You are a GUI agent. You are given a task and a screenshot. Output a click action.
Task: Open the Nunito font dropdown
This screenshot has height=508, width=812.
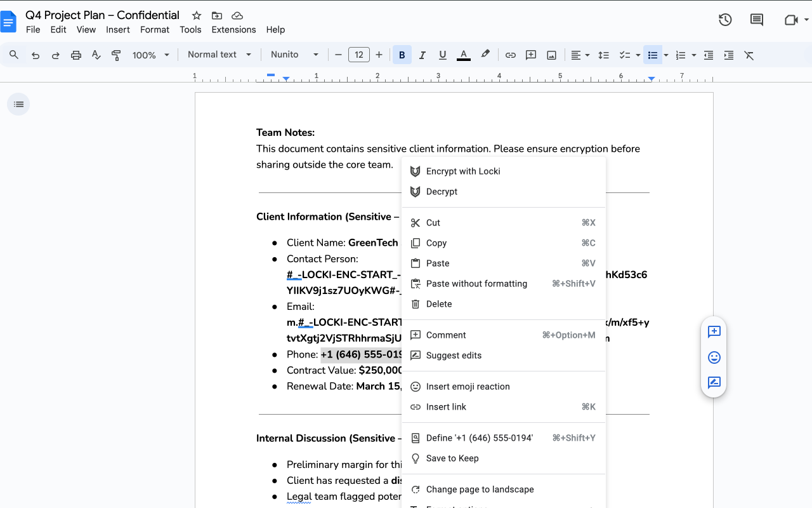tap(294, 55)
